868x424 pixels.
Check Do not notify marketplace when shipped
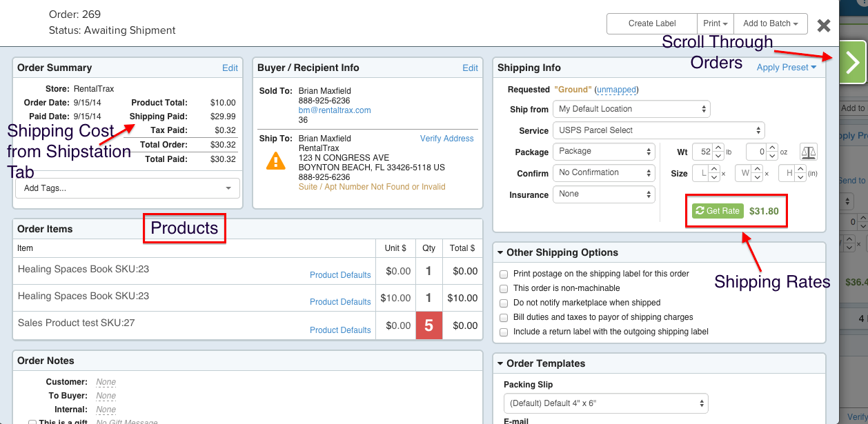504,303
